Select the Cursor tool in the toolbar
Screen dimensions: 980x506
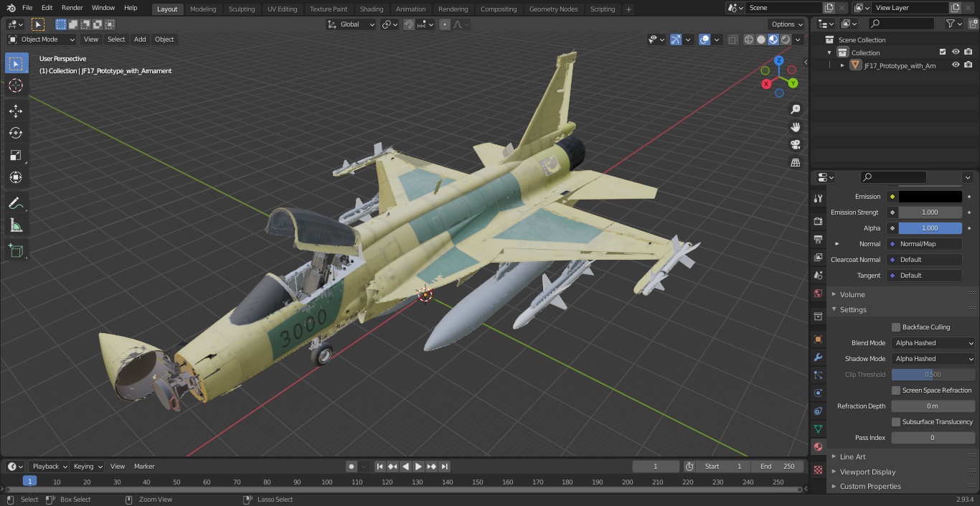tap(16, 85)
